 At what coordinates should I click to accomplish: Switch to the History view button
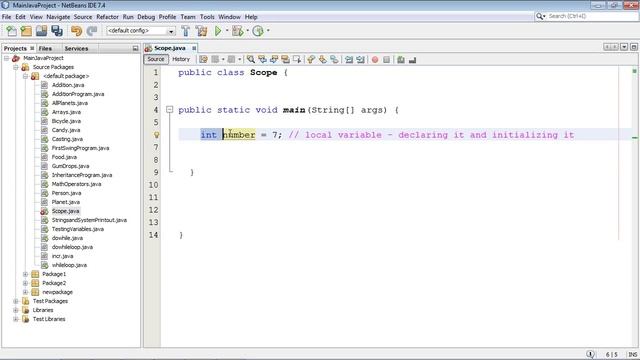(181, 60)
